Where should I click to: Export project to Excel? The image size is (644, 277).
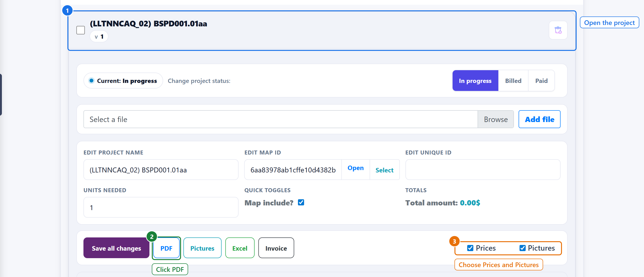pos(240,248)
